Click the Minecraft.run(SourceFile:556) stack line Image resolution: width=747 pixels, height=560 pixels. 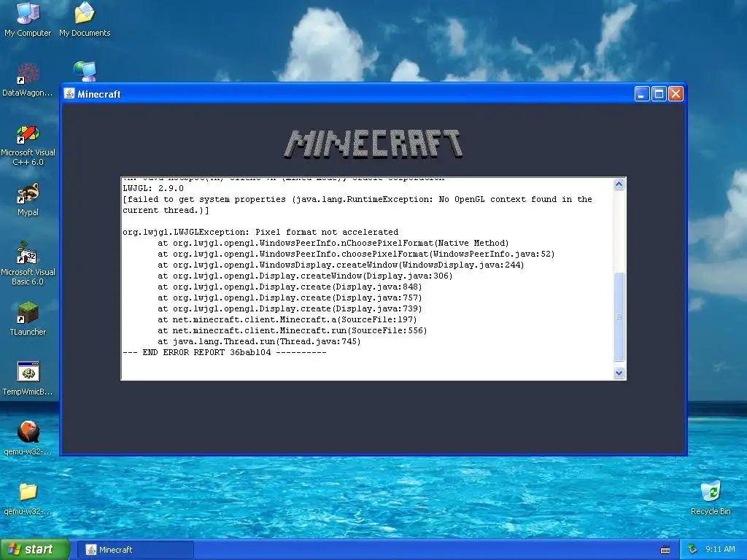click(292, 330)
